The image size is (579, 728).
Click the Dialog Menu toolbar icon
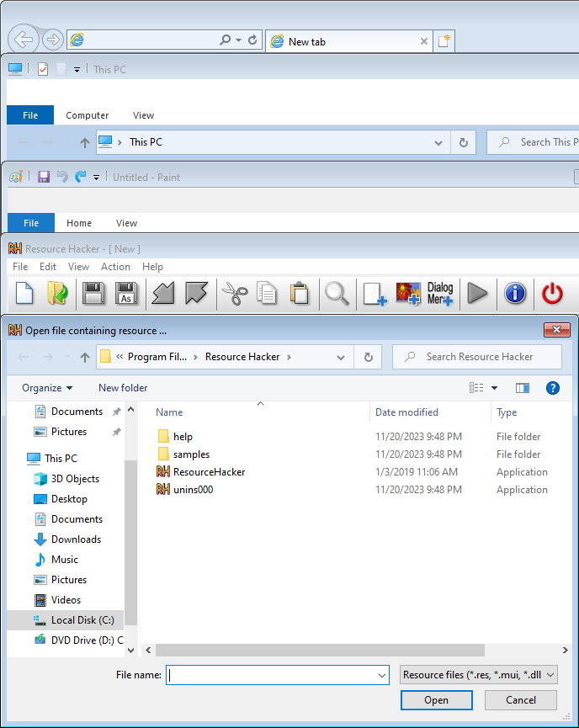(x=440, y=294)
